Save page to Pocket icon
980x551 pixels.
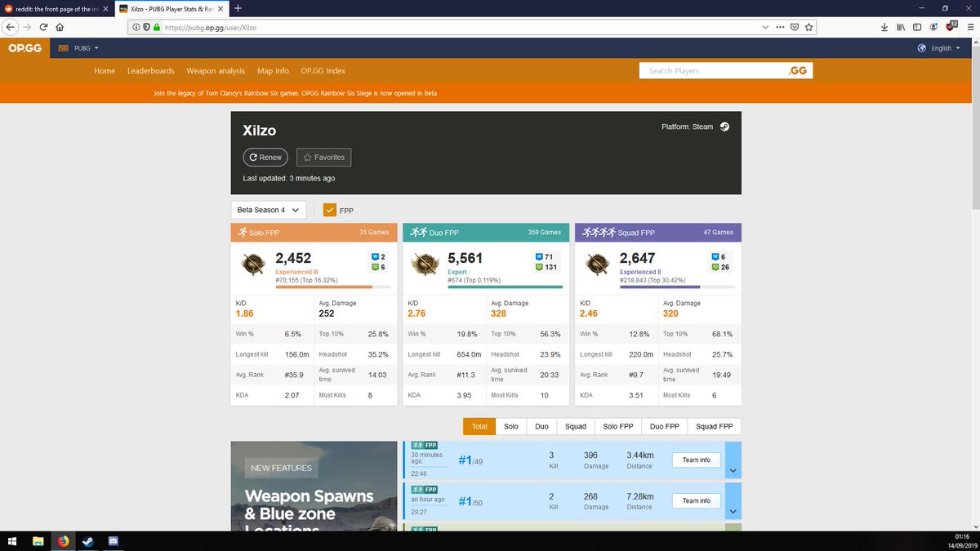[x=795, y=27]
